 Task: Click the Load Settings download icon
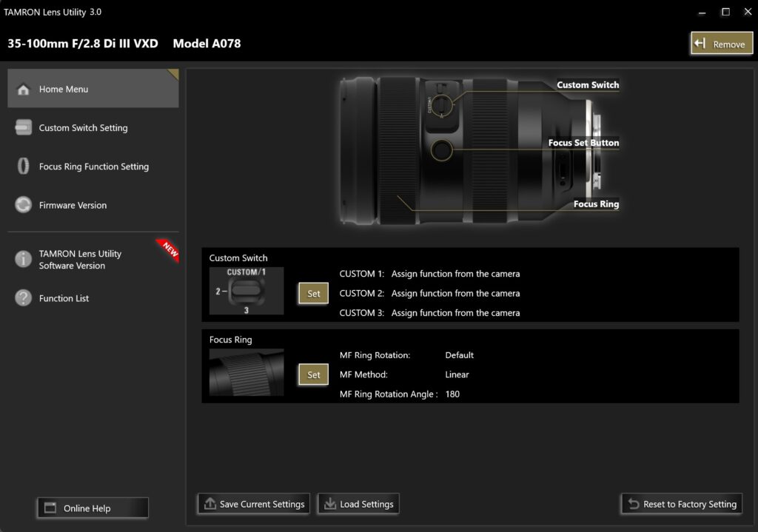click(329, 504)
